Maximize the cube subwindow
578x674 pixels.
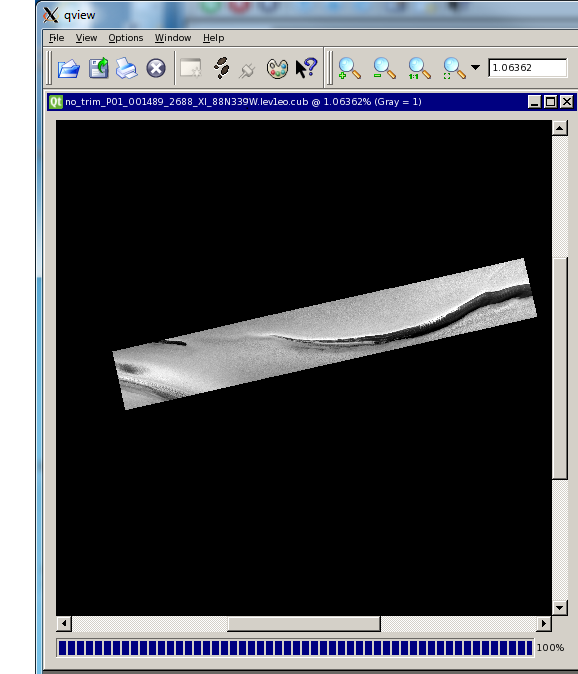[x=550, y=102]
